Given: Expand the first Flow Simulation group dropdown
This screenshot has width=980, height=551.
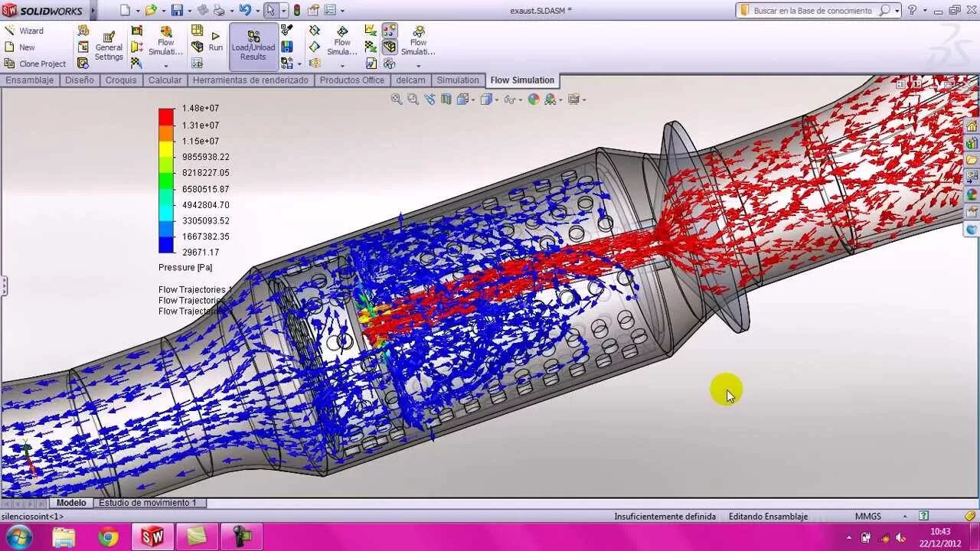Looking at the screenshot, I should pyautogui.click(x=166, y=66).
